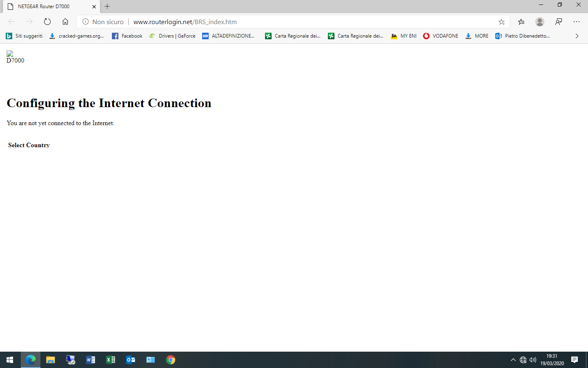The width and height of the screenshot is (588, 368).
Task: Open File Explorer from the taskbar
Action: 50,360
